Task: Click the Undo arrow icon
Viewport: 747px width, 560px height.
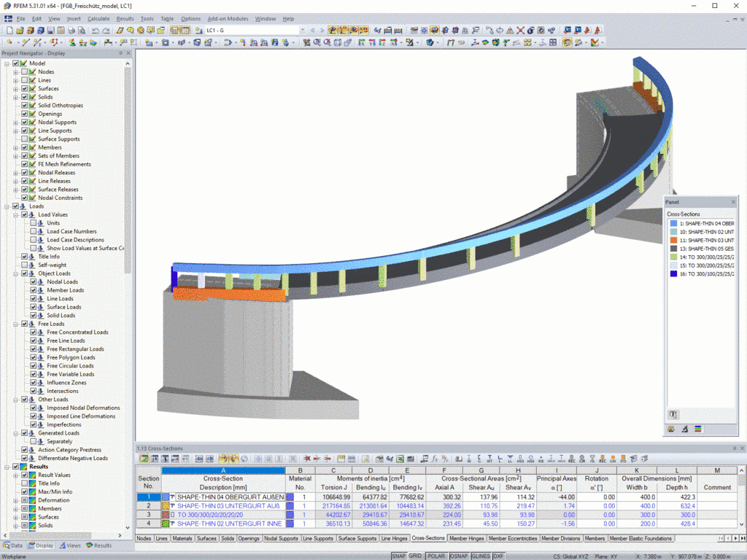Action: tap(96, 31)
